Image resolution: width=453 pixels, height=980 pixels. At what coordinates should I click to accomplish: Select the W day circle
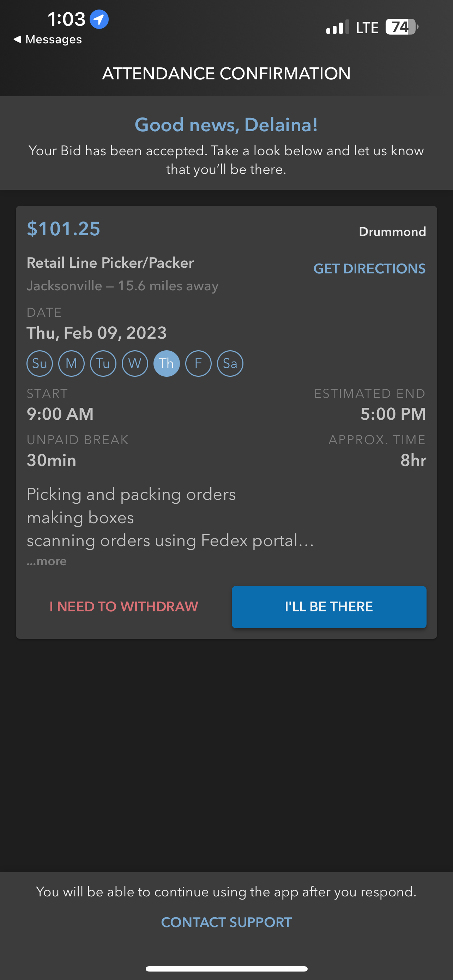(x=135, y=363)
